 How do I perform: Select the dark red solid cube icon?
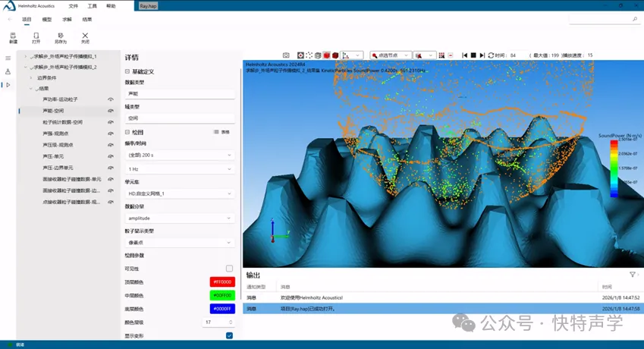[x=335, y=55]
